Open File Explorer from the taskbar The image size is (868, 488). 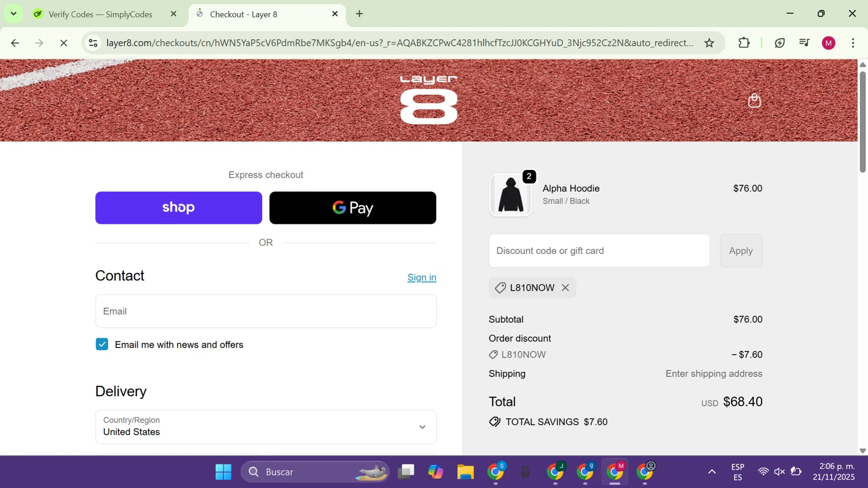465,472
